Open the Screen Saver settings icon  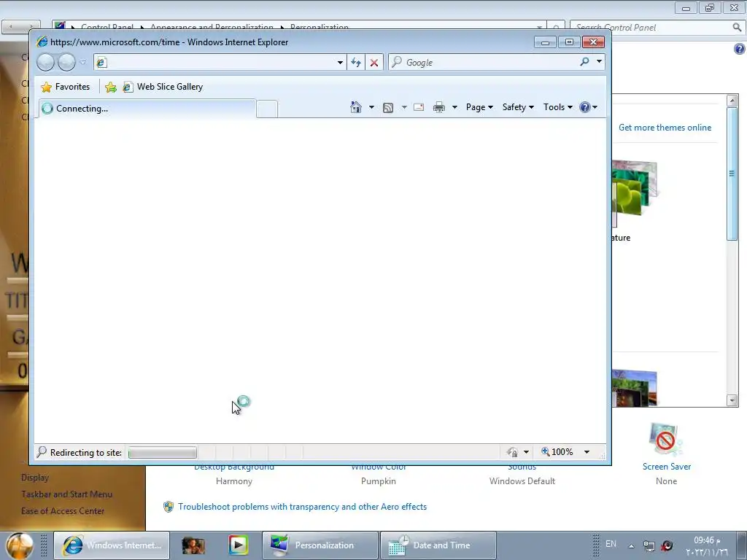pyautogui.click(x=665, y=439)
